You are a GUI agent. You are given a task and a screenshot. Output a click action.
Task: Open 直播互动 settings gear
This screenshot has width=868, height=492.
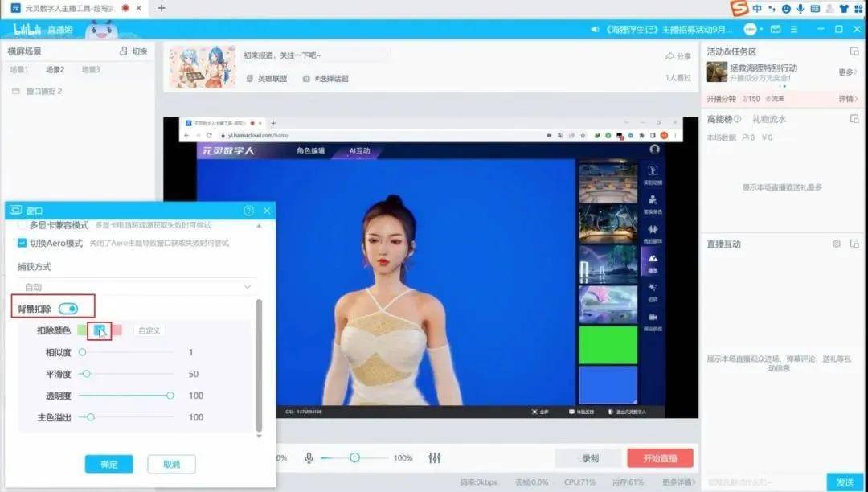[837, 244]
